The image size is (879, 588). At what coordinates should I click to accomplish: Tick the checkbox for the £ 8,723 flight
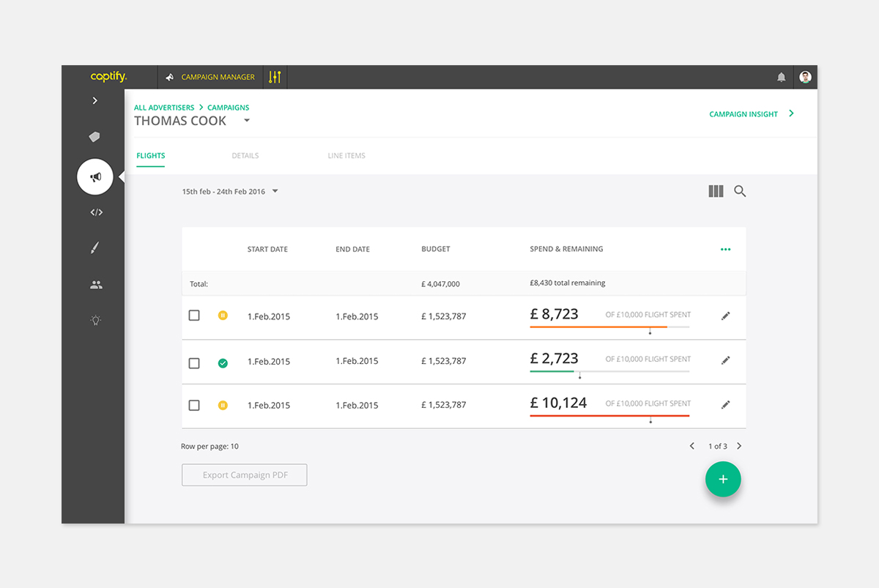point(194,316)
